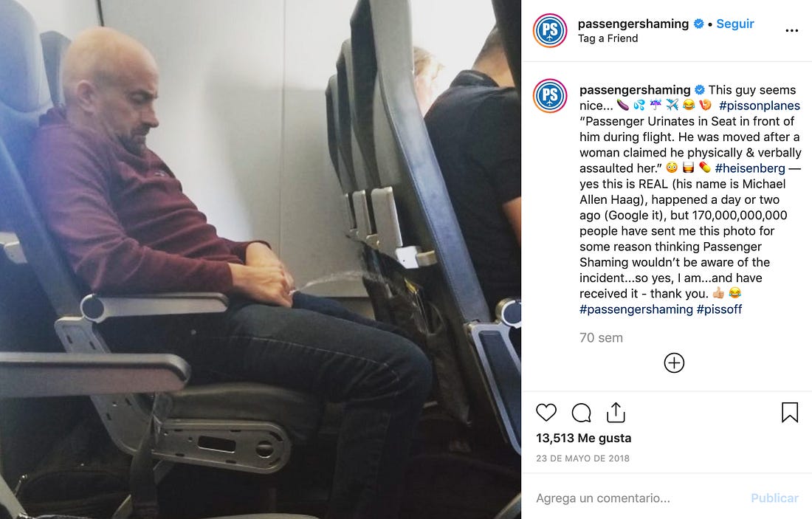Screen dimensions: 812x519
Task: View the 13,513 Me gusta likes list
Action: (584, 439)
